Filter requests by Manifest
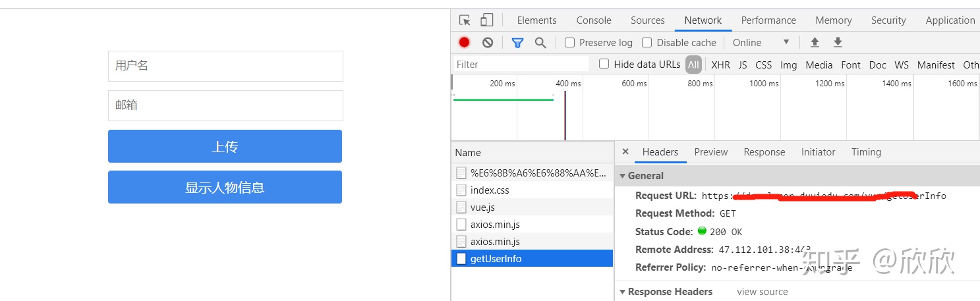The image size is (980, 301). [936, 65]
